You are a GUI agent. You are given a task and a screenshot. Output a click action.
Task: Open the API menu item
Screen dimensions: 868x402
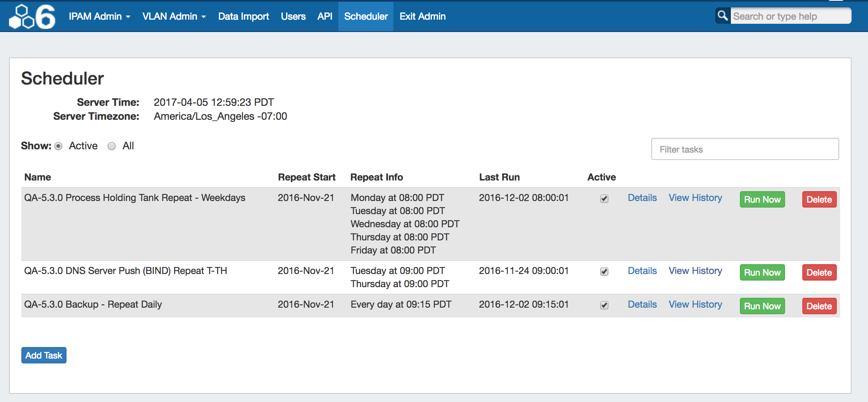pos(324,16)
